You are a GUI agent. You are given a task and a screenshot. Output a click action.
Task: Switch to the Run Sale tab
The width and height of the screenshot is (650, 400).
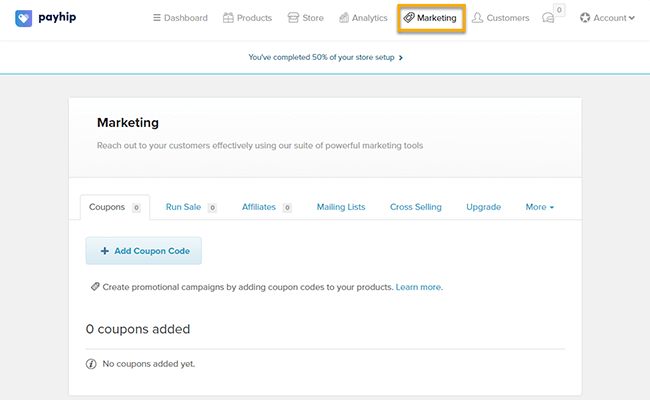coord(183,207)
